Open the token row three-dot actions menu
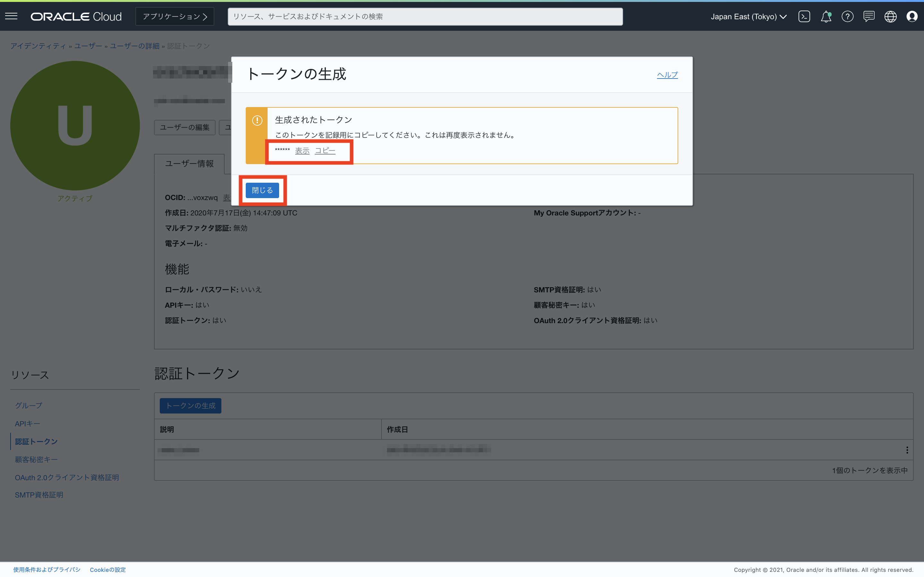 [x=907, y=450]
